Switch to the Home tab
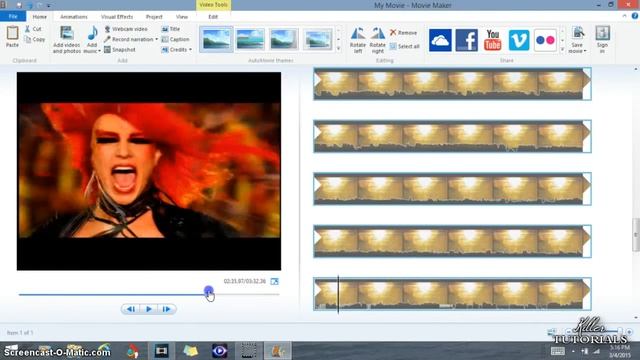The image size is (640, 360). pos(40,17)
